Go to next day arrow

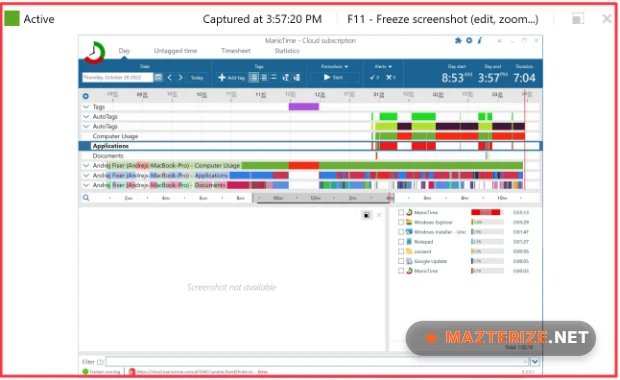(x=180, y=78)
